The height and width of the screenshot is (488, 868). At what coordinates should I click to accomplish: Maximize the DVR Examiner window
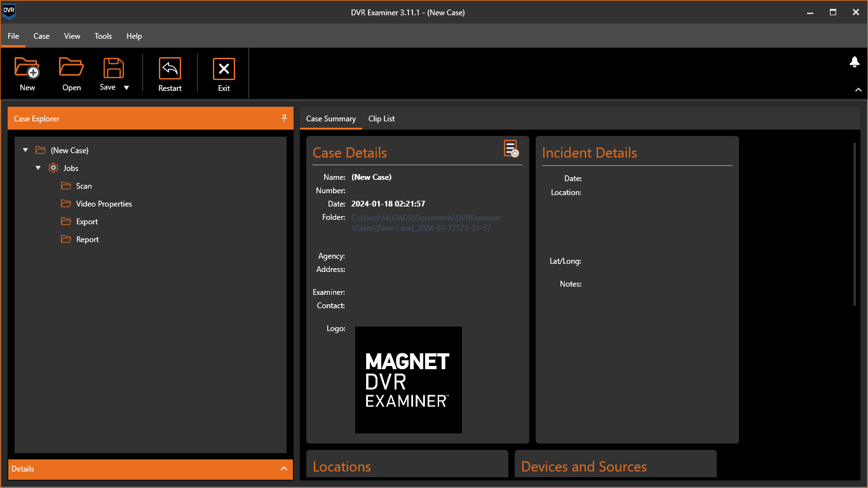pyautogui.click(x=833, y=12)
